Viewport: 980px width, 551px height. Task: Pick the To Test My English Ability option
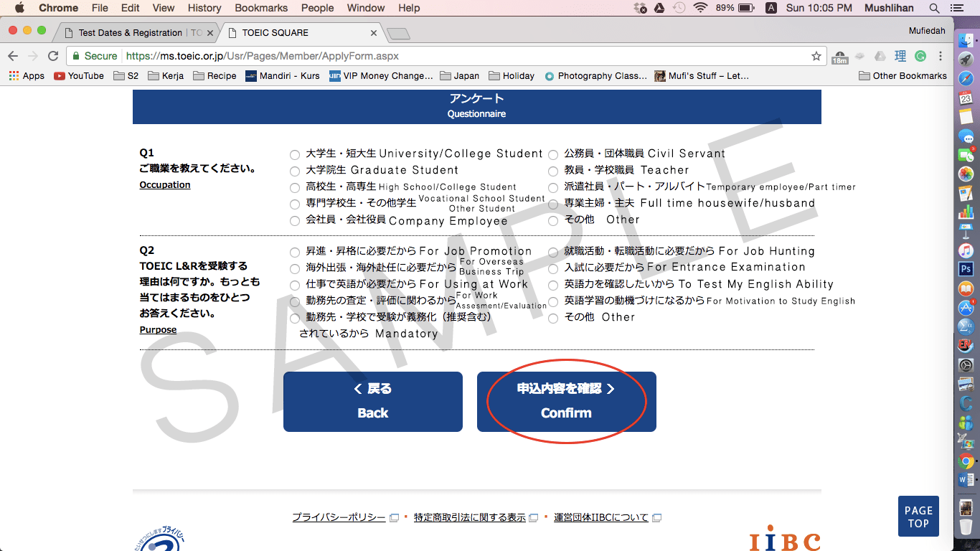pyautogui.click(x=553, y=286)
